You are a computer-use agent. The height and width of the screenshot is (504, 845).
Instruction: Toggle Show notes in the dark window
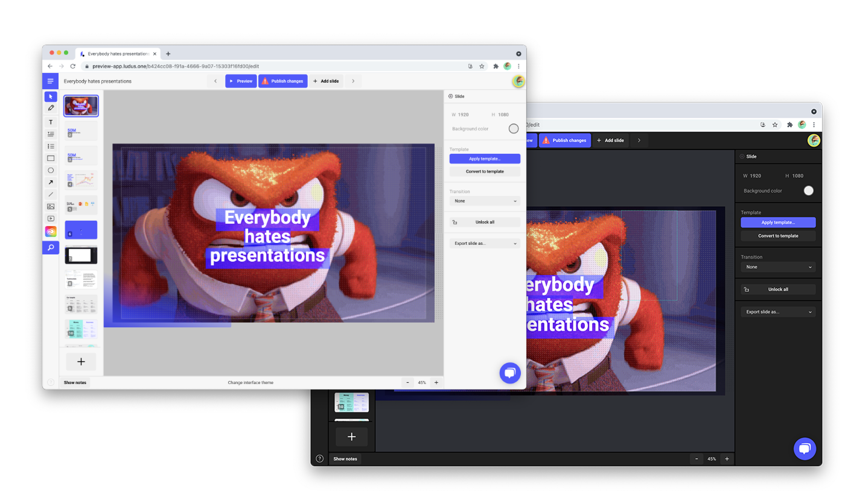click(x=345, y=459)
